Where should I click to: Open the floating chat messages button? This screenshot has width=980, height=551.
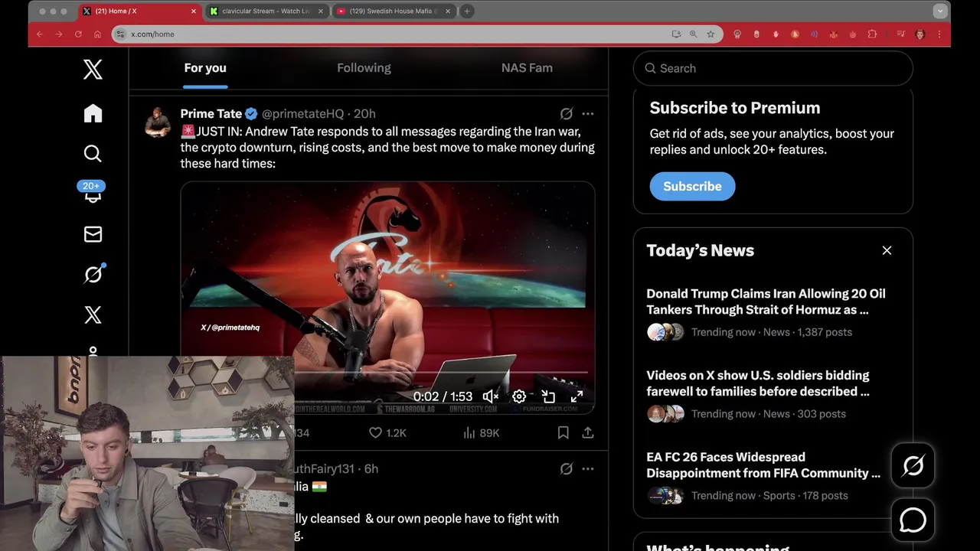(913, 520)
